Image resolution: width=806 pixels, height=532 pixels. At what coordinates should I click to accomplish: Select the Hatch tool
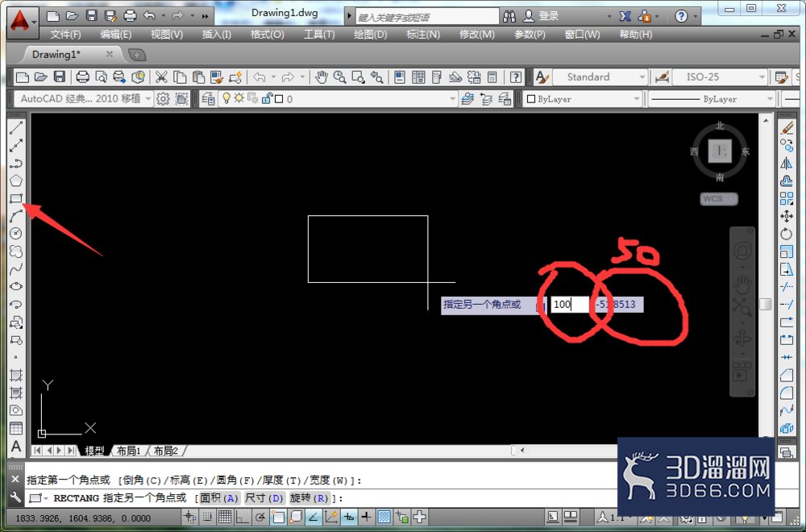(x=16, y=376)
